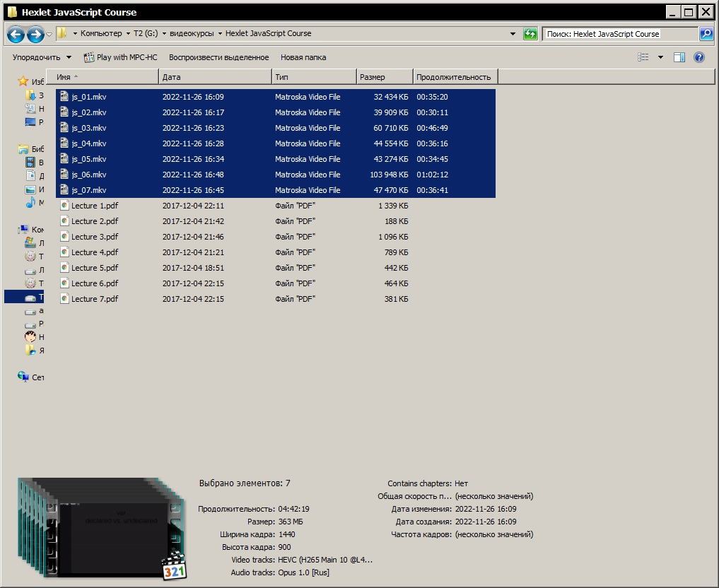Sort by the Тип column header

pyautogui.click(x=314, y=77)
